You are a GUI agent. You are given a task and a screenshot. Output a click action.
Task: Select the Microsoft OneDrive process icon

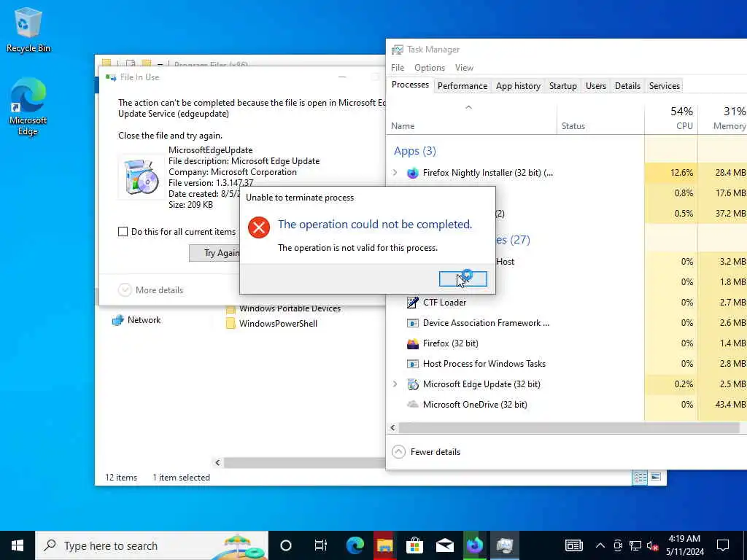[x=413, y=404]
